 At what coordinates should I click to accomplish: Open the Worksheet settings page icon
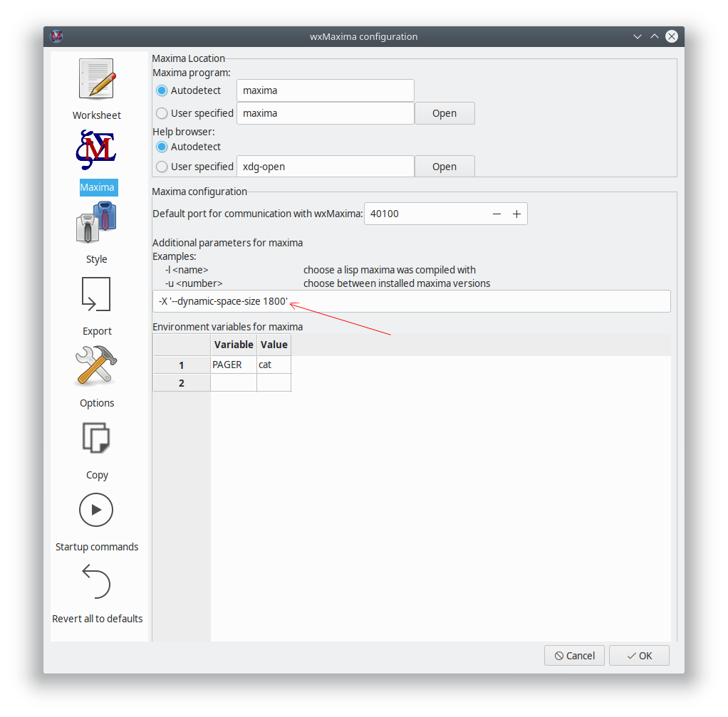[x=97, y=78]
